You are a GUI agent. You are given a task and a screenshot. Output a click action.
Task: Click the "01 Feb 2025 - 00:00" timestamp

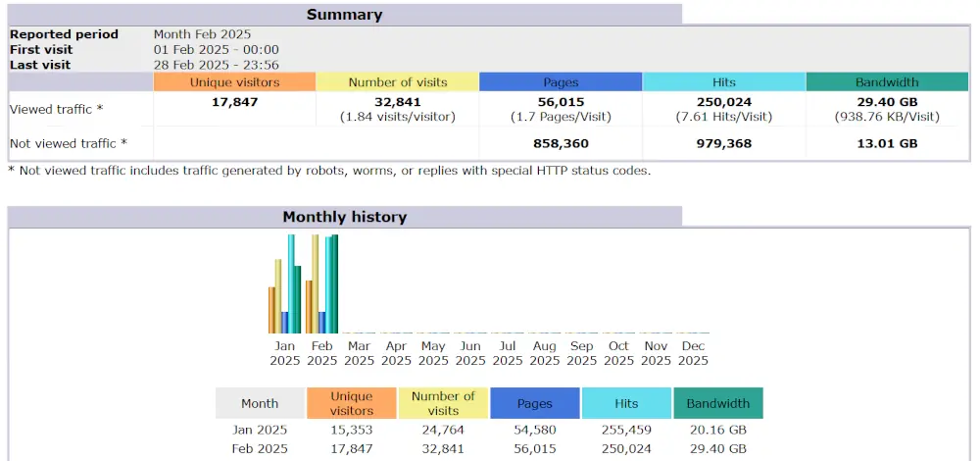(217, 49)
